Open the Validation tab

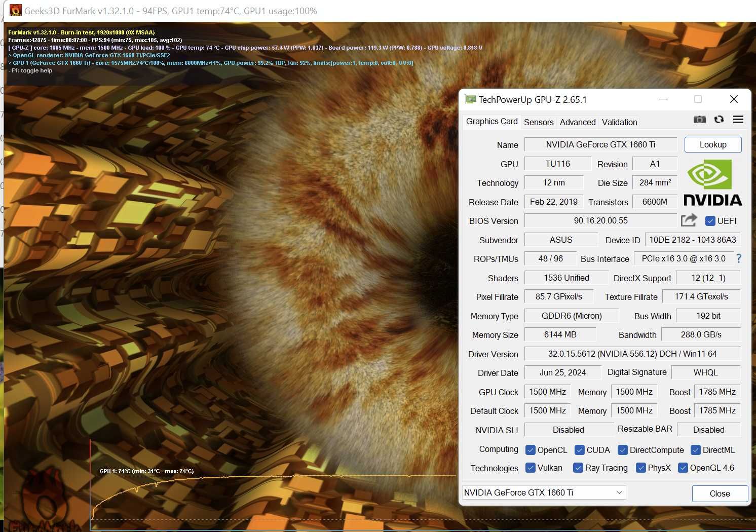[619, 122]
